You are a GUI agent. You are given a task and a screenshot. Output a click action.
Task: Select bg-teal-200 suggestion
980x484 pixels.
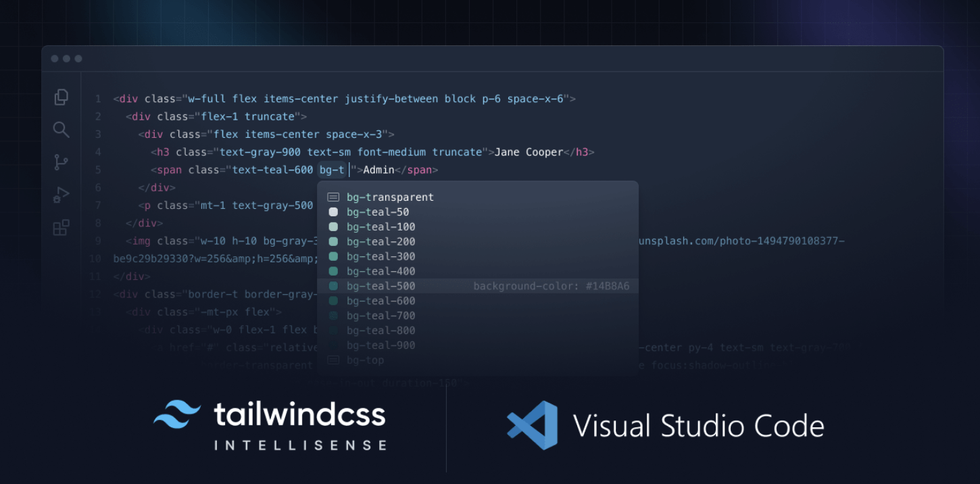pyautogui.click(x=478, y=242)
